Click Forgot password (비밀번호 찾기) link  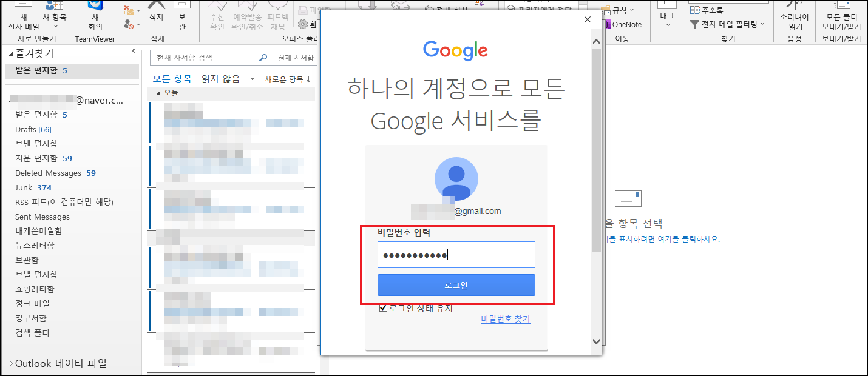tap(506, 319)
